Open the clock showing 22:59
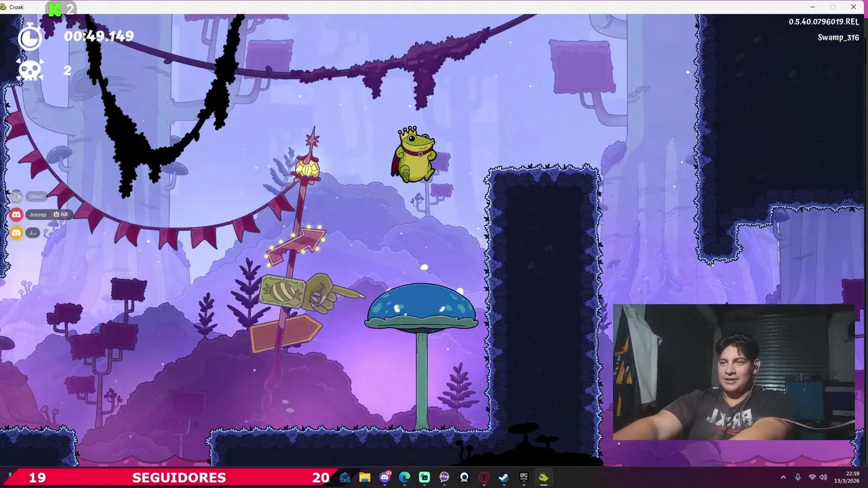This screenshot has height=488, width=868. point(847,477)
